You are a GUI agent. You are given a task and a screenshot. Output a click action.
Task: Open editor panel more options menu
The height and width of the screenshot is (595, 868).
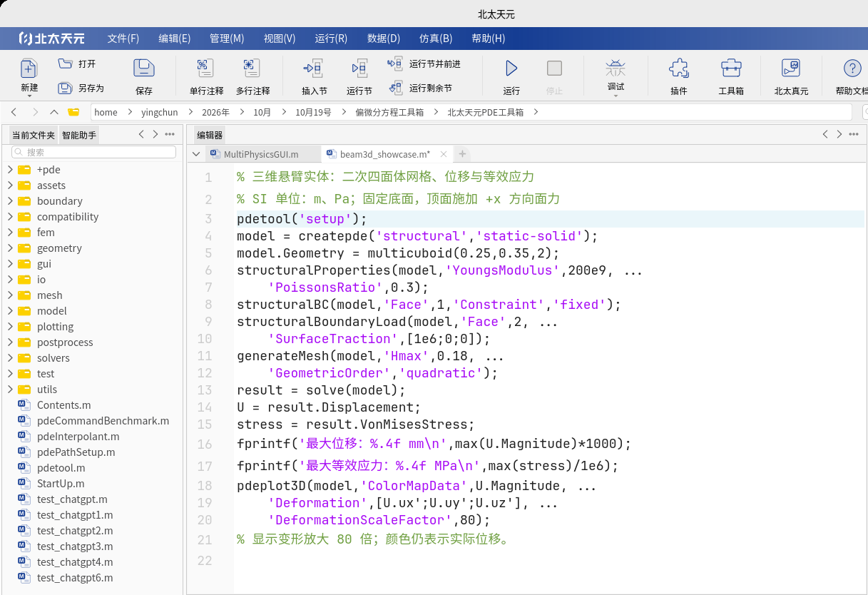coord(854,134)
